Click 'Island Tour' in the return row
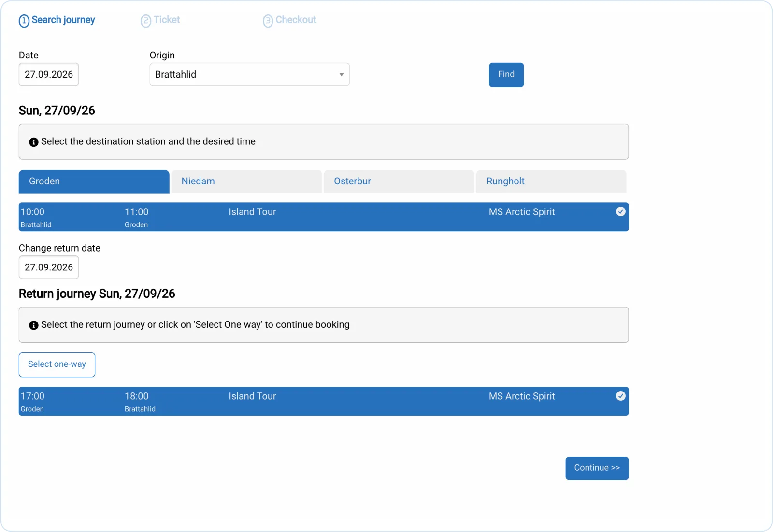The width and height of the screenshot is (773, 532). pos(252,396)
